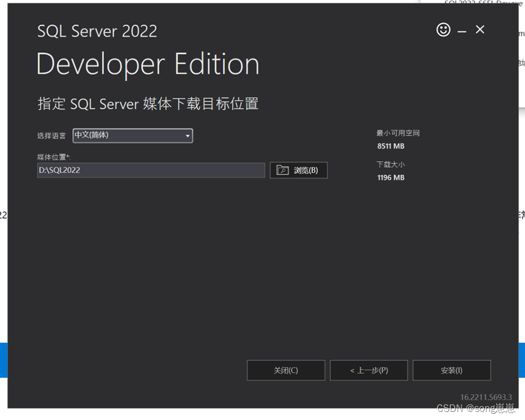Click the 指定 SQL Server 媒体下载目标位置 heading
Screen dimensions: 525x420
click(147, 103)
